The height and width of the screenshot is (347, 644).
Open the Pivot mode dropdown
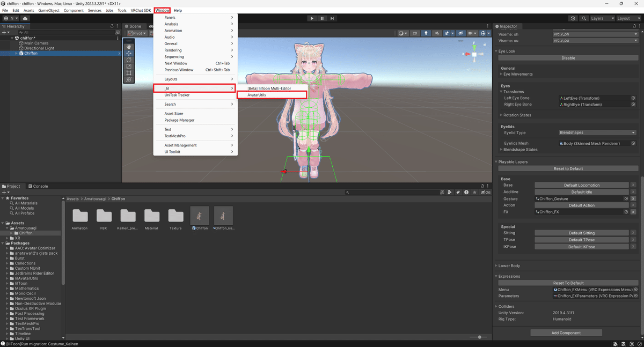137,33
